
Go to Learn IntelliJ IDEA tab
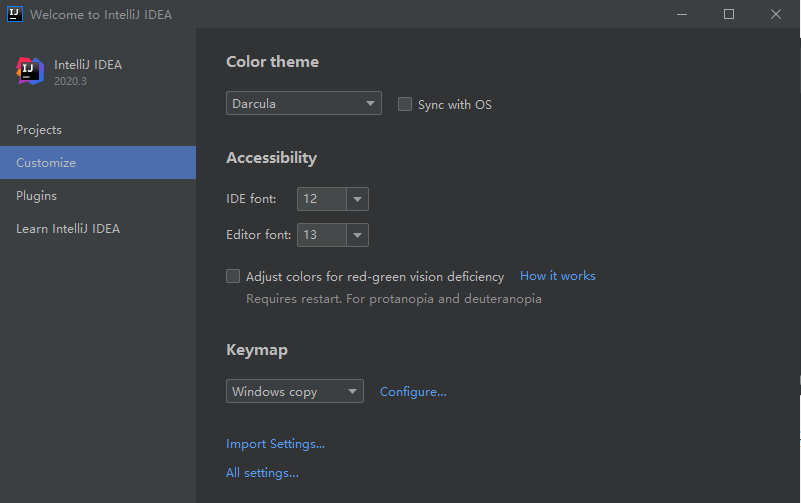coord(68,229)
